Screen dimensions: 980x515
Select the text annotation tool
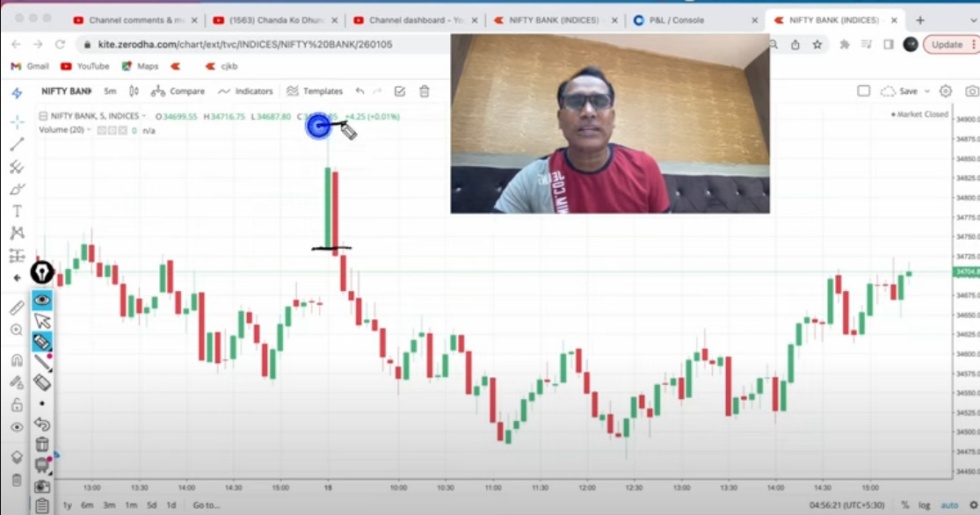tap(17, 211)
